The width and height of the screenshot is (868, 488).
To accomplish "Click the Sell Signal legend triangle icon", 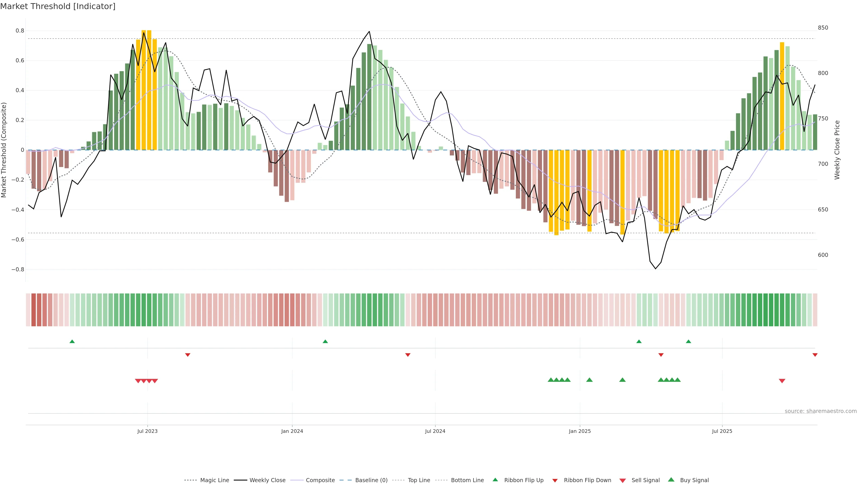I will click(623, 481).
